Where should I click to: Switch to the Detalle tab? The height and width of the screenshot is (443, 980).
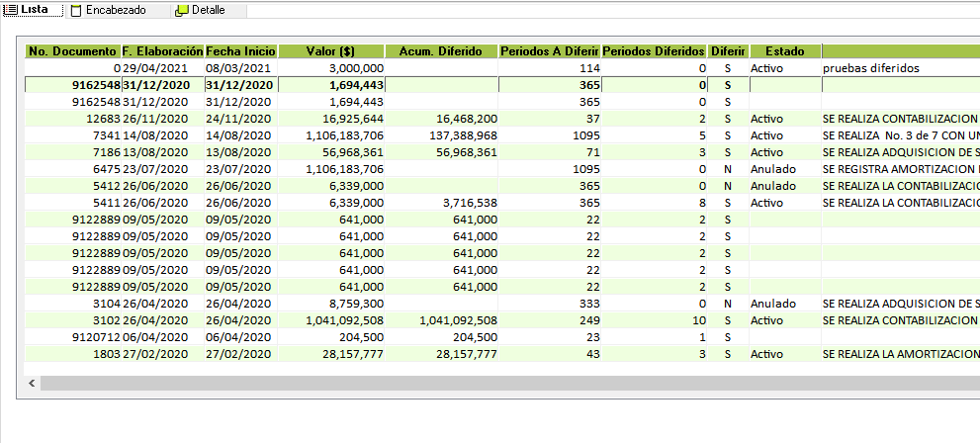pos(208,11)
